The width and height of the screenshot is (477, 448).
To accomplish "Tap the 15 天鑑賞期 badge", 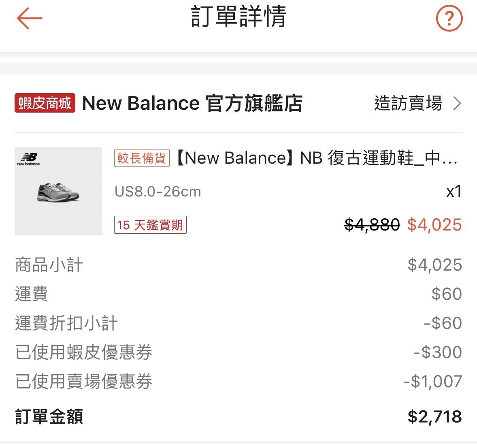I will coord(150,225).
